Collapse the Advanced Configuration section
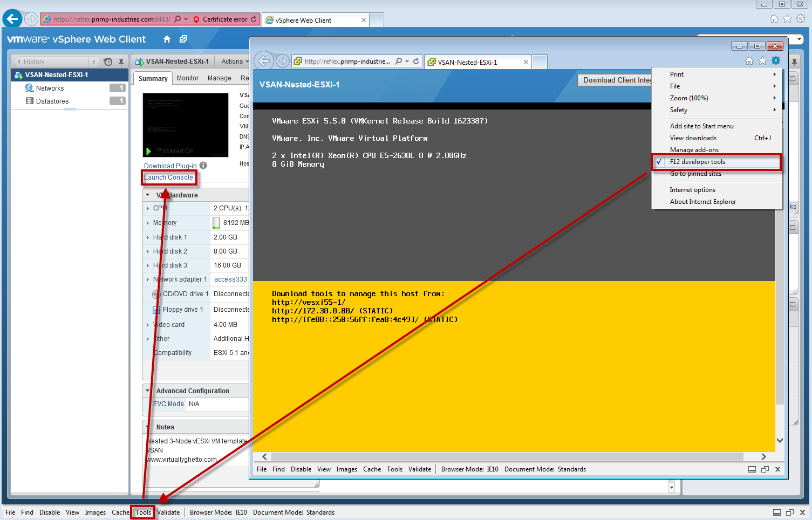The image size is (812, 520). pos(148,391)
